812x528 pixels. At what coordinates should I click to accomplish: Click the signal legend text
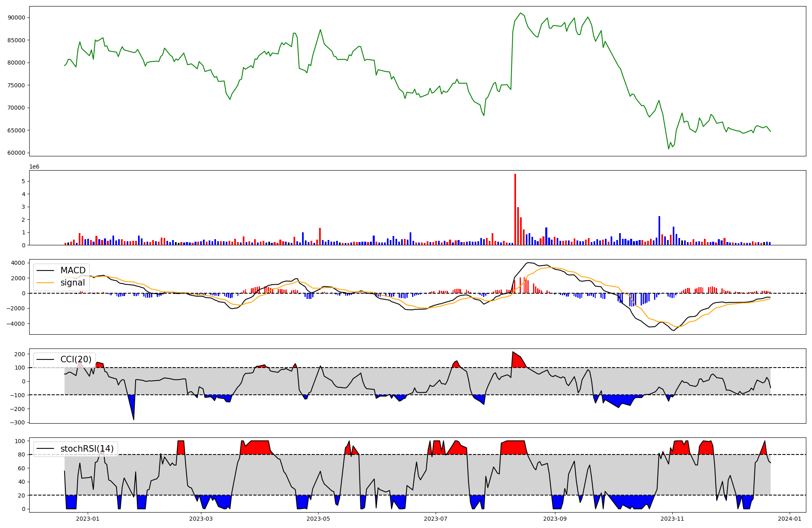pyautogui.click(x=72, y=283)
